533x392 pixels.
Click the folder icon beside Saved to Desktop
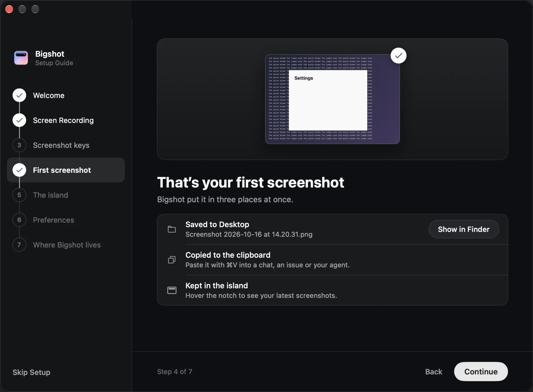tap(172, 229)
